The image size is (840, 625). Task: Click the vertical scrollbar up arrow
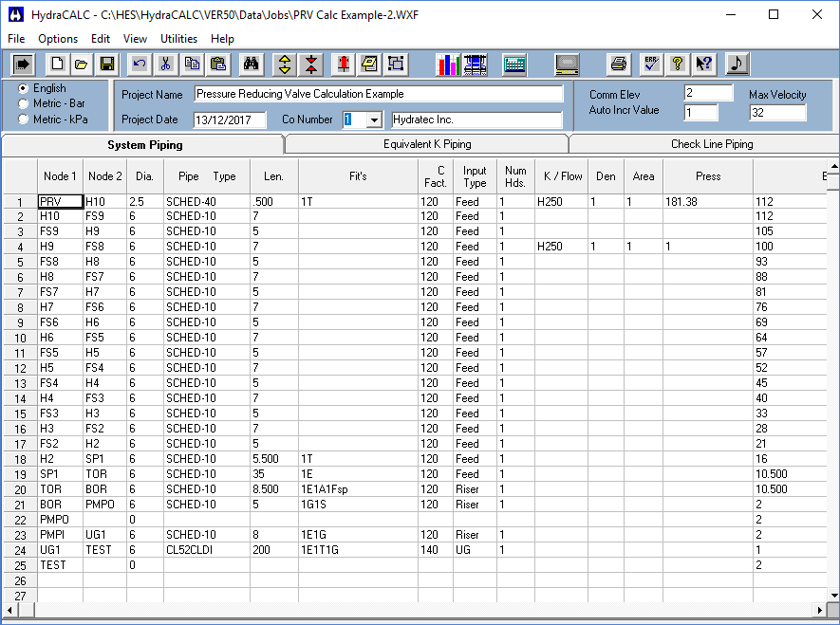pos(833,165)
